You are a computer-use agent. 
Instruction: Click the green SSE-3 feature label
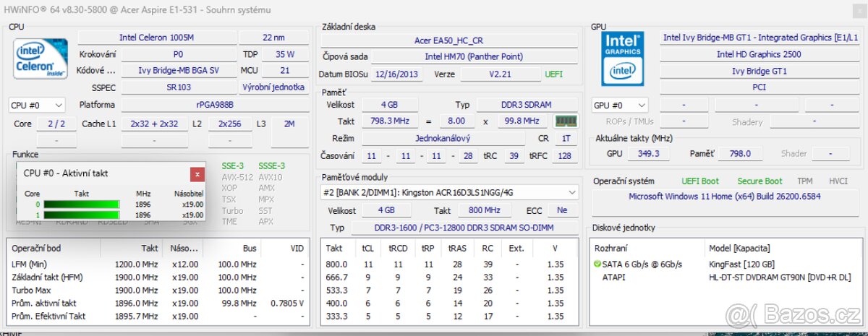(x=232, y=165)
